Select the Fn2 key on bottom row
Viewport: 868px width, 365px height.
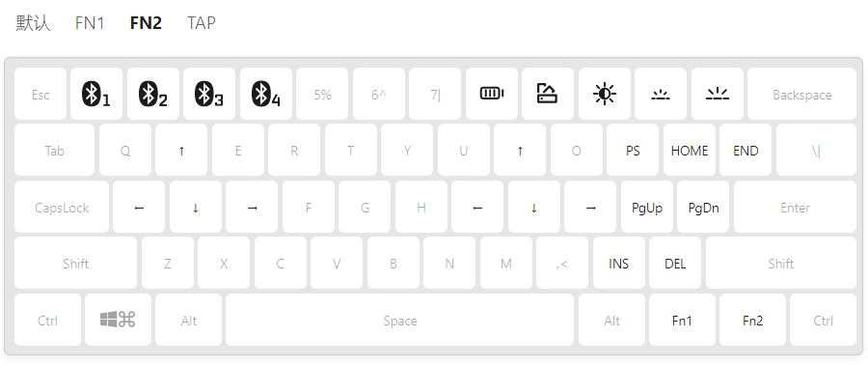tap(752, 320)
